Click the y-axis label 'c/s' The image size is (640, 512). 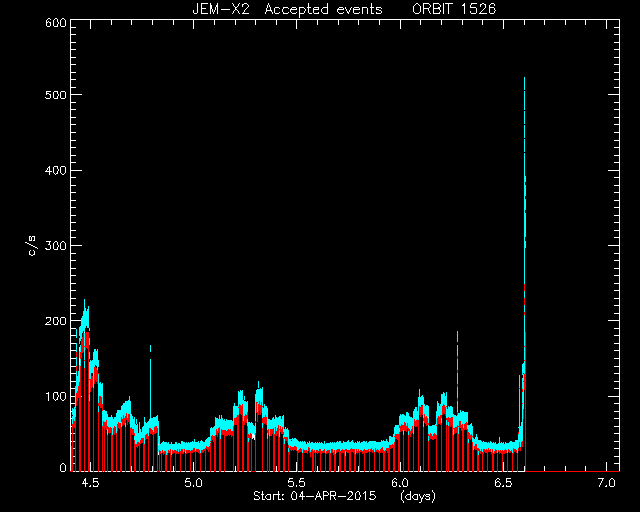pos(33,246)
